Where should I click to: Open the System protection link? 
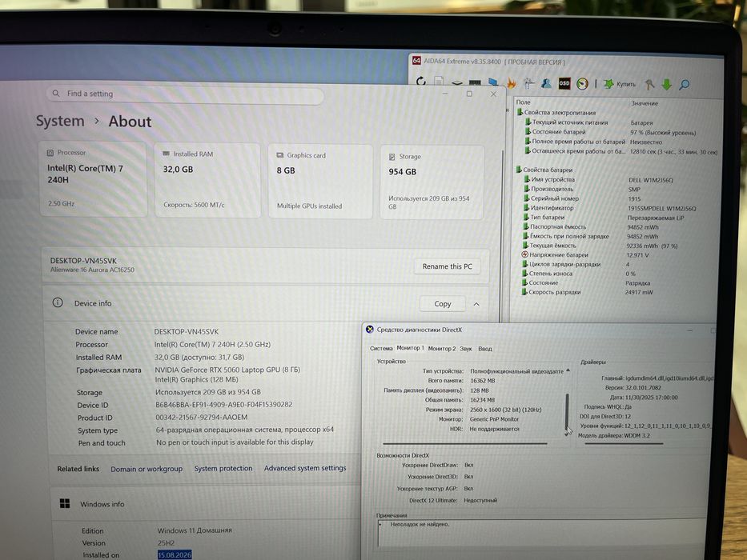223,469
